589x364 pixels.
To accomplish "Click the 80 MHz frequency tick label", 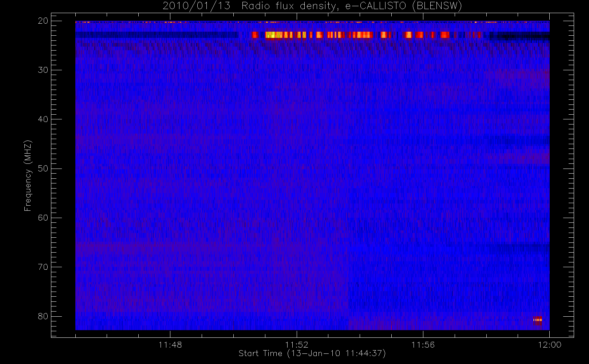I will (x=43, y=316).
